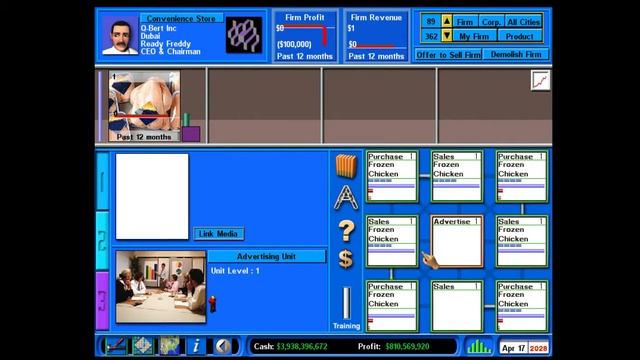Click the yellow dollar sign icon
Screen dimensions: 640x360
coord(346,259)
